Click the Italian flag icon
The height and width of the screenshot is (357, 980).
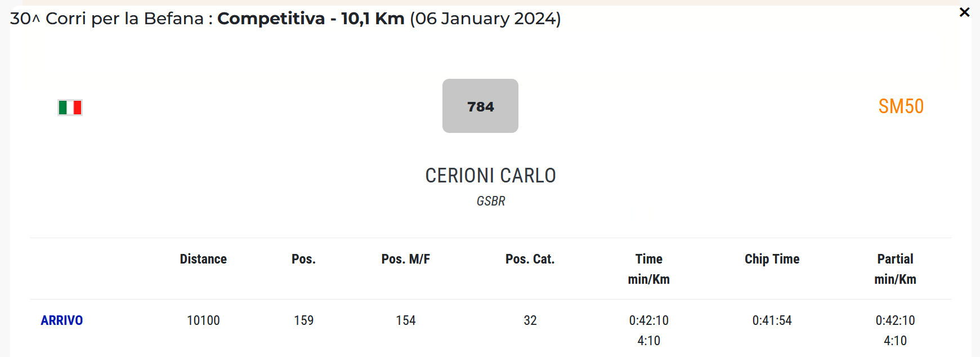coord(70,107)
